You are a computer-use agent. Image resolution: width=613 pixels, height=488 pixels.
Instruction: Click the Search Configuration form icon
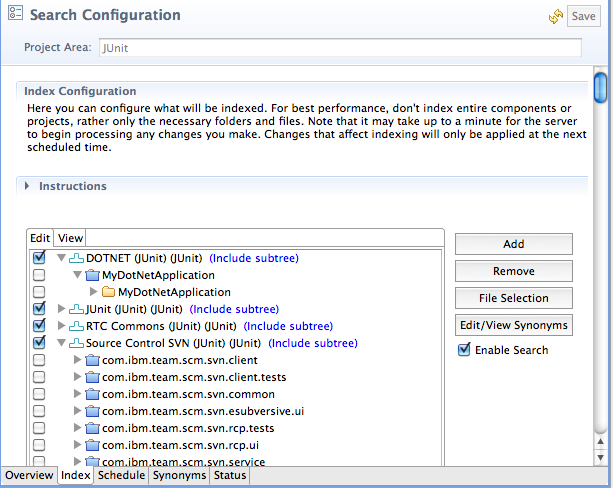(x=16, y=13)
